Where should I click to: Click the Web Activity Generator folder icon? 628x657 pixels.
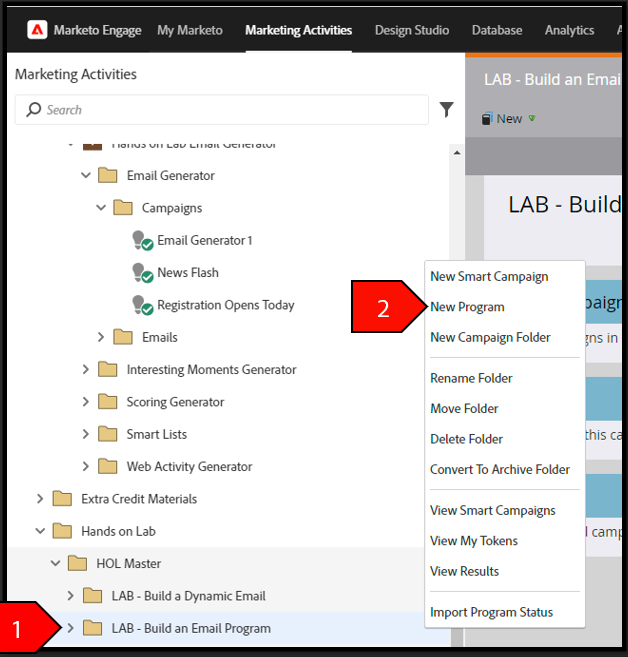[108, 466]
